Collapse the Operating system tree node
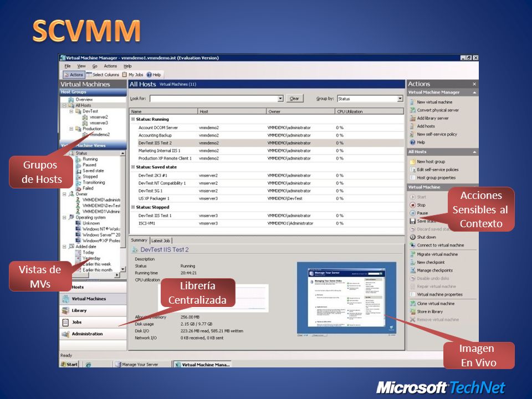The height and width of the screenshot is (399, 532). pyautogui.click(x=64, y=217)
